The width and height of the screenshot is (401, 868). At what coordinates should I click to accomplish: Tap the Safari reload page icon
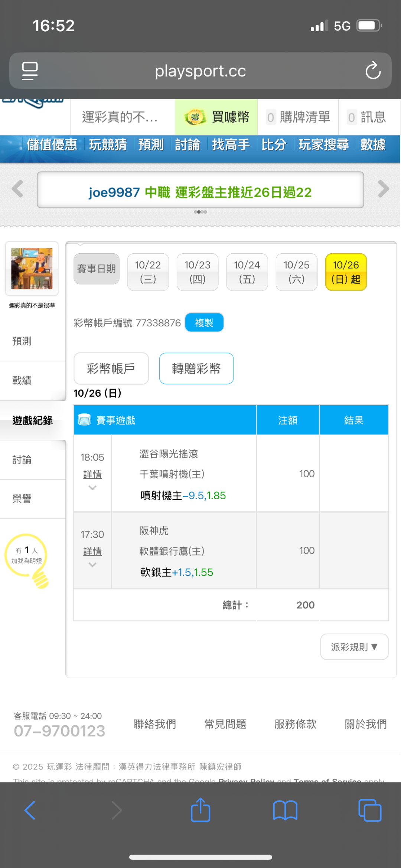(x=373, y=71)
